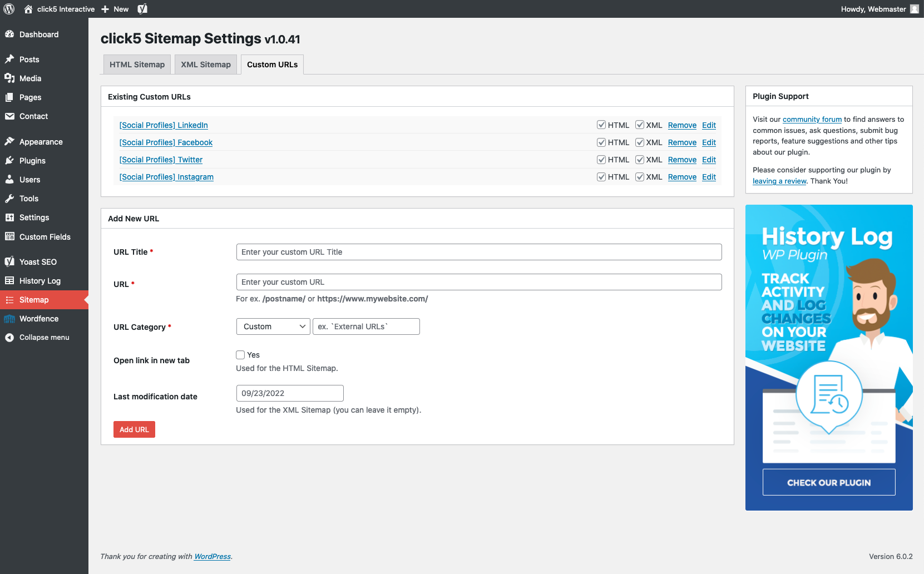Click the Wordfence shield icon
924x574 pixels.
pyautogui.click(x=9, y=319)
